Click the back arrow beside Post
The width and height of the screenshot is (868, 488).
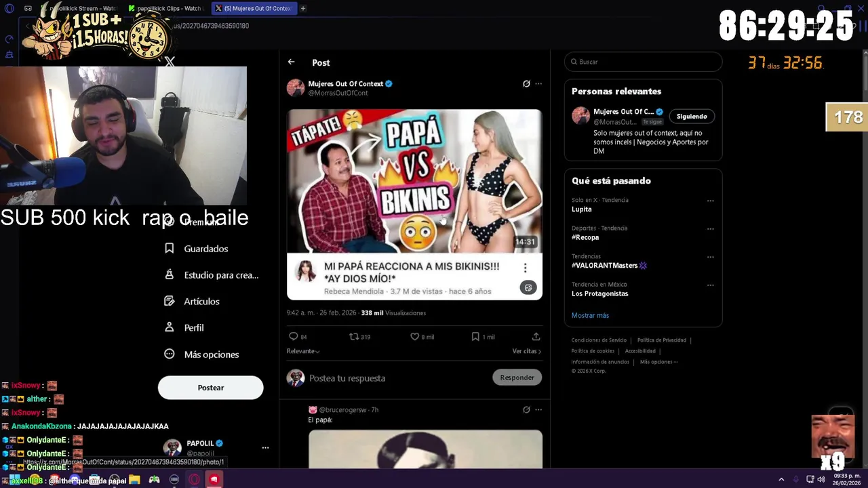[291, 62]
